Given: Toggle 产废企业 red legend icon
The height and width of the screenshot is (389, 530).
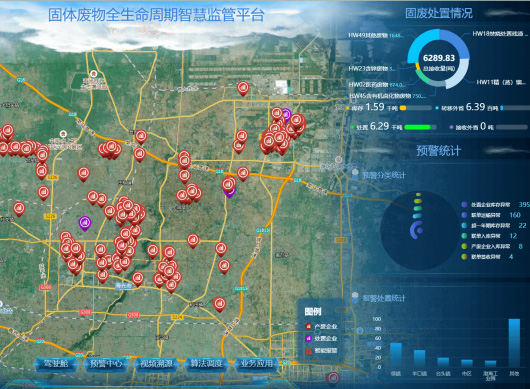Looking at the screenshot, I should click(308, 326).
